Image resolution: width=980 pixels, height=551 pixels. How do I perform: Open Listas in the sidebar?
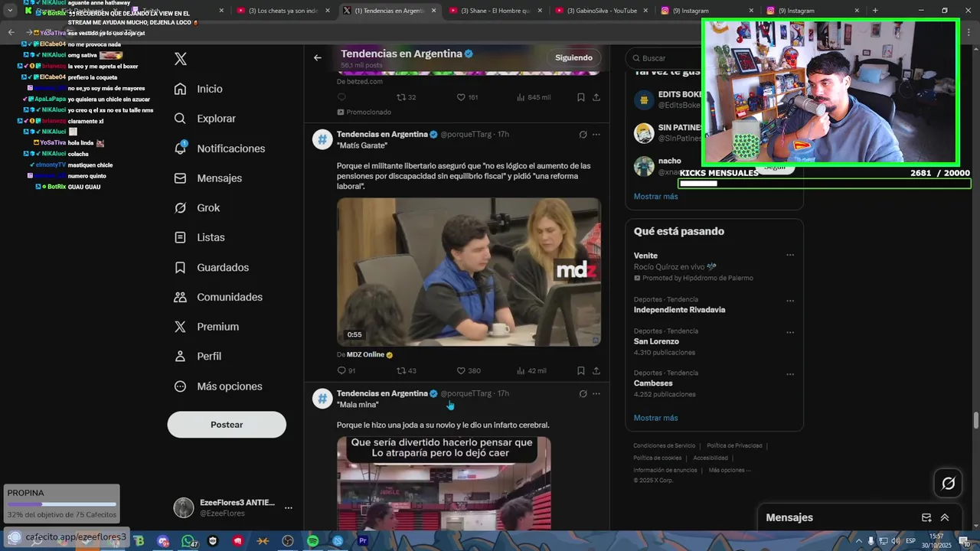[199, 238]
